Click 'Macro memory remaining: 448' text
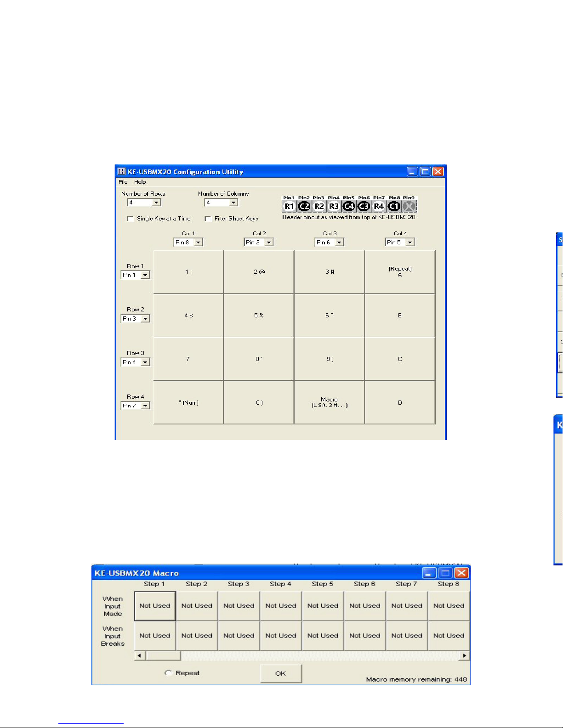The width and height of the screenshot is (563, 728). tap(416, 679)
